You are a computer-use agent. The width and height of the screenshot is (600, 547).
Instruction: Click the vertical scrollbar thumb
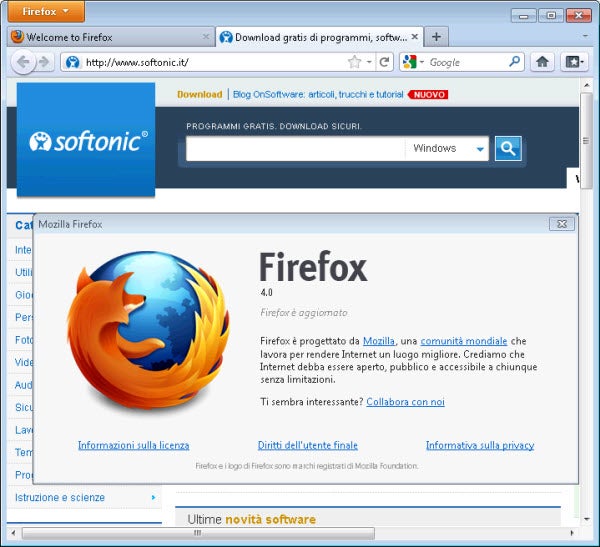click(586, 140)
